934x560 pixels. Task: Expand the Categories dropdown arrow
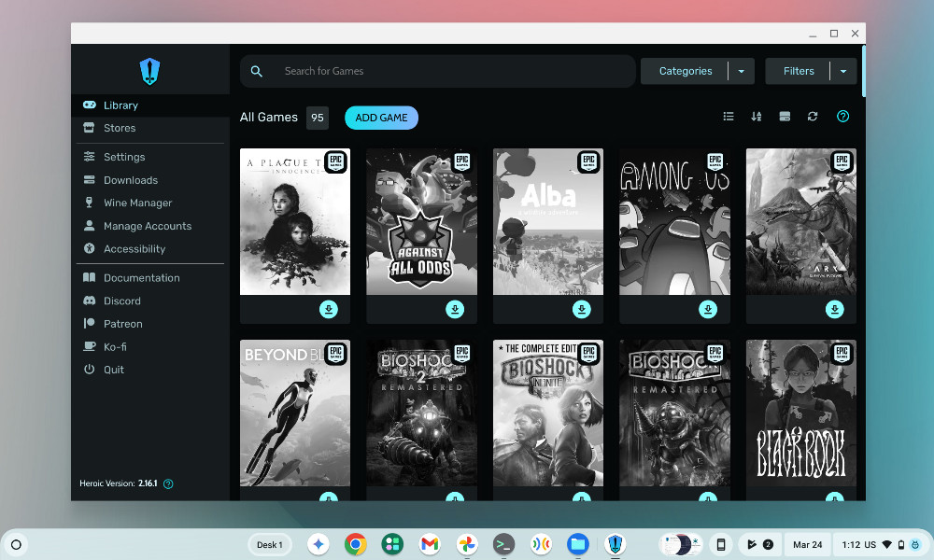(x=742, y=72)
